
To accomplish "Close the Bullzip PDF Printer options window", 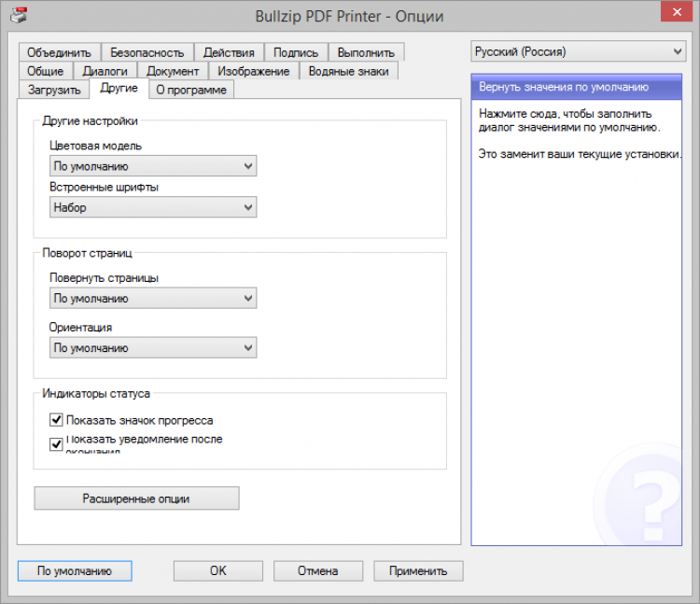I will pos(677,11).
